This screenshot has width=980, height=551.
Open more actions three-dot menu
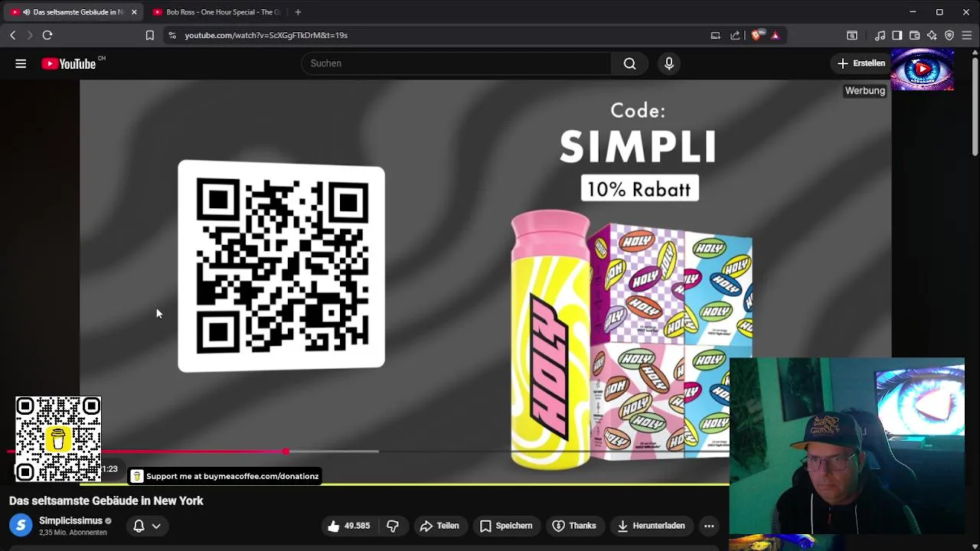[x=709, y=526]
